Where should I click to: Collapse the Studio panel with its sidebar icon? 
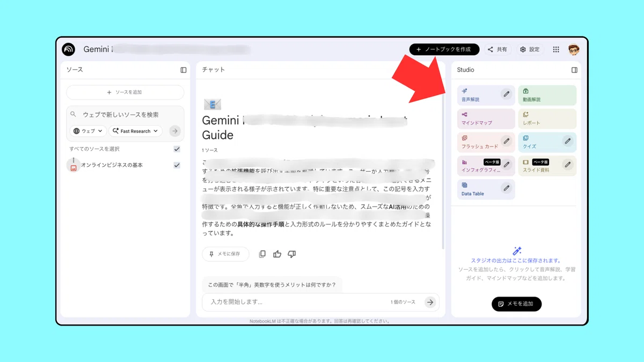click(x=574, y=70)
